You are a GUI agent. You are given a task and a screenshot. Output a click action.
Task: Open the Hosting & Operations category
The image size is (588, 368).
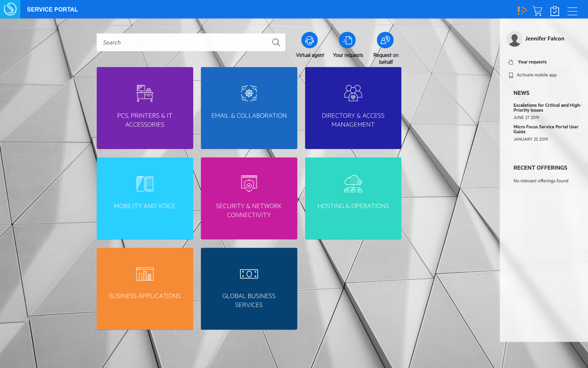[x=353, y=198]
